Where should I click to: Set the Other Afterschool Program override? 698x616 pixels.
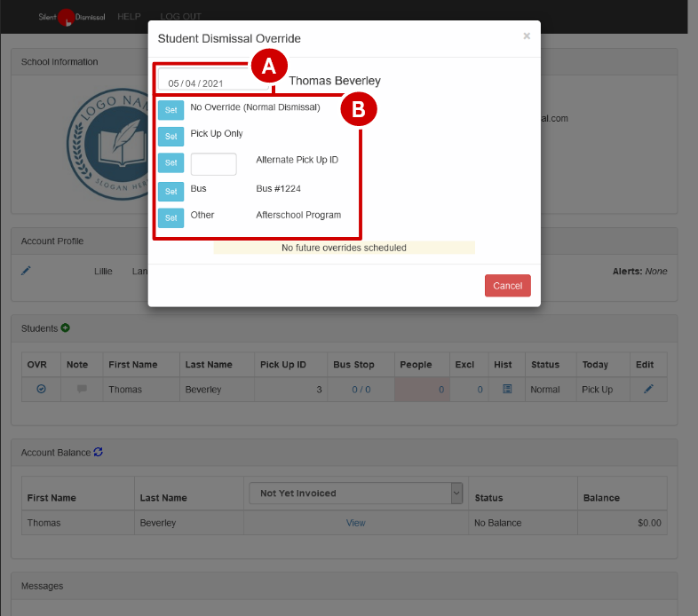(171, 217)
